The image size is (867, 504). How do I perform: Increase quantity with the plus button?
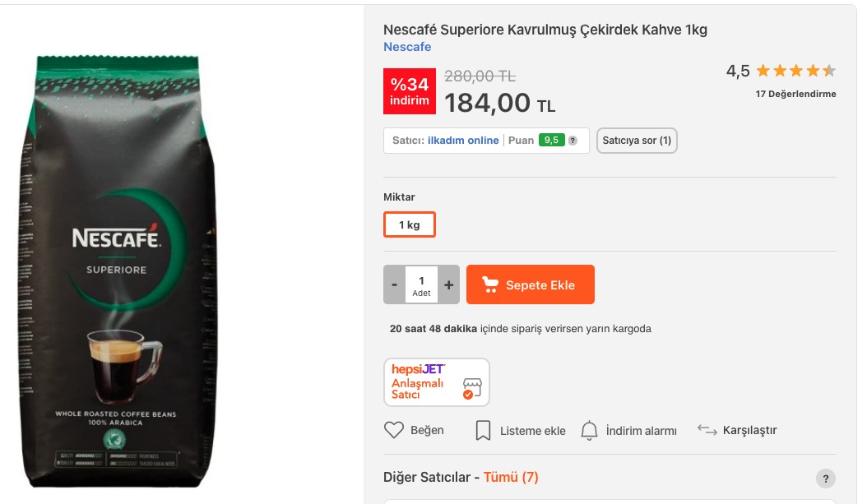(448, 284)
